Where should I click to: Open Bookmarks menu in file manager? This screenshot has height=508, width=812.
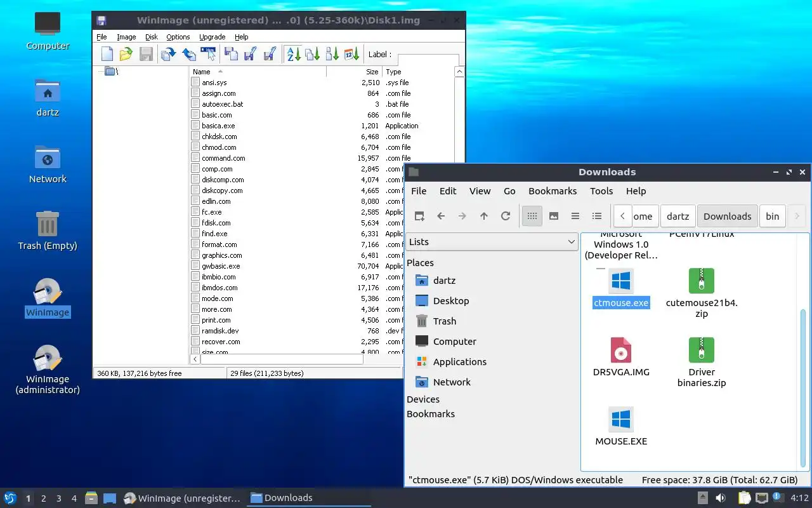coord(553,191)
